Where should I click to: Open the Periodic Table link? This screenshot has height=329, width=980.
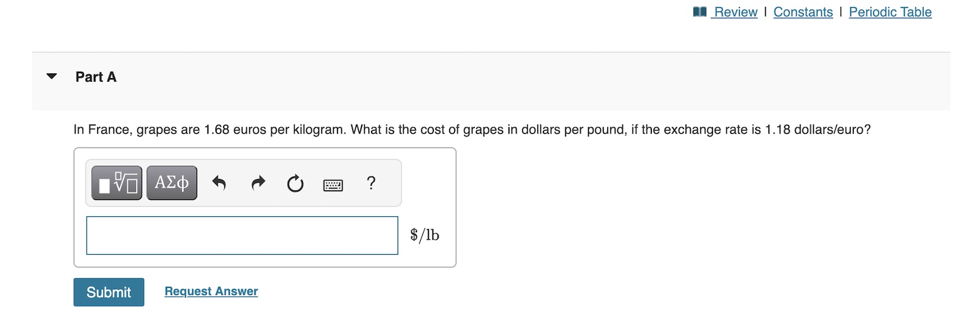click(x=890, y=12)
